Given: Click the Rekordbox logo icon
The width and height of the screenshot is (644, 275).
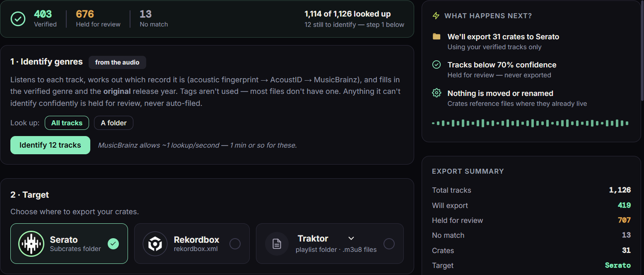Looking at the screenshot, I should point(155,244).
